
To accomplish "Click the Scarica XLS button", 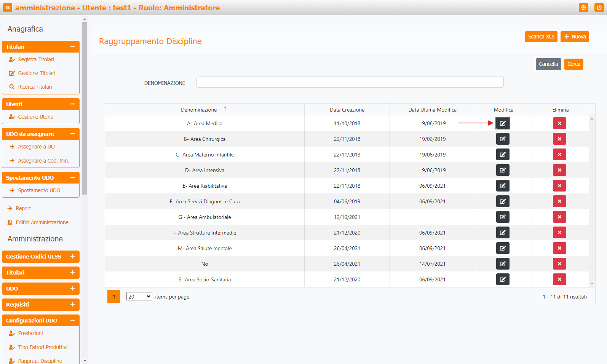I will point(541,37).
